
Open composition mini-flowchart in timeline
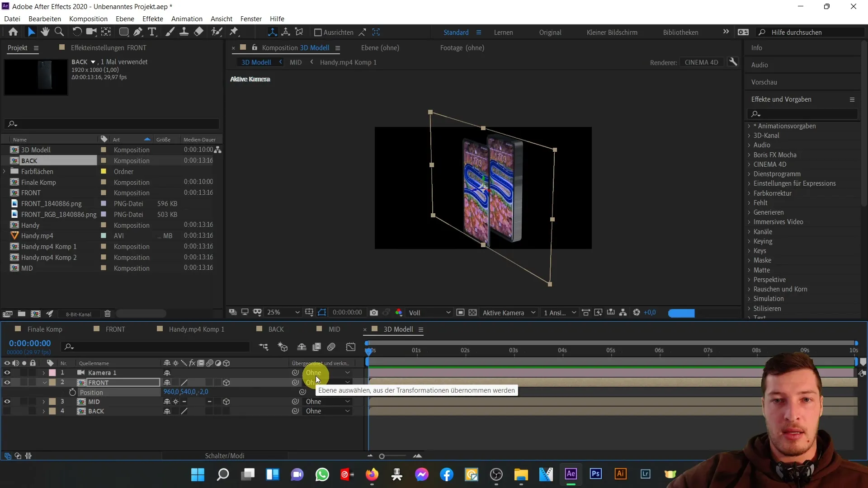[264, 347]
